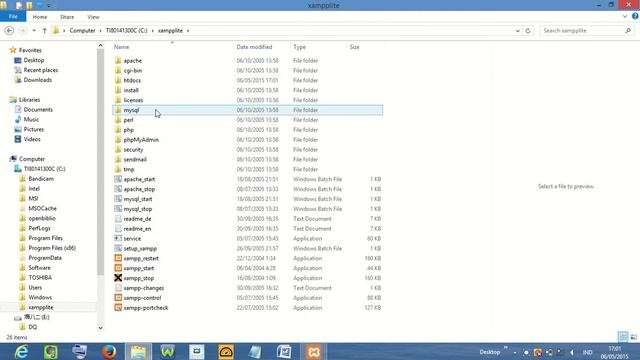Go up one folder level
Screen dimensions: 640x360
tap(44, 31)
